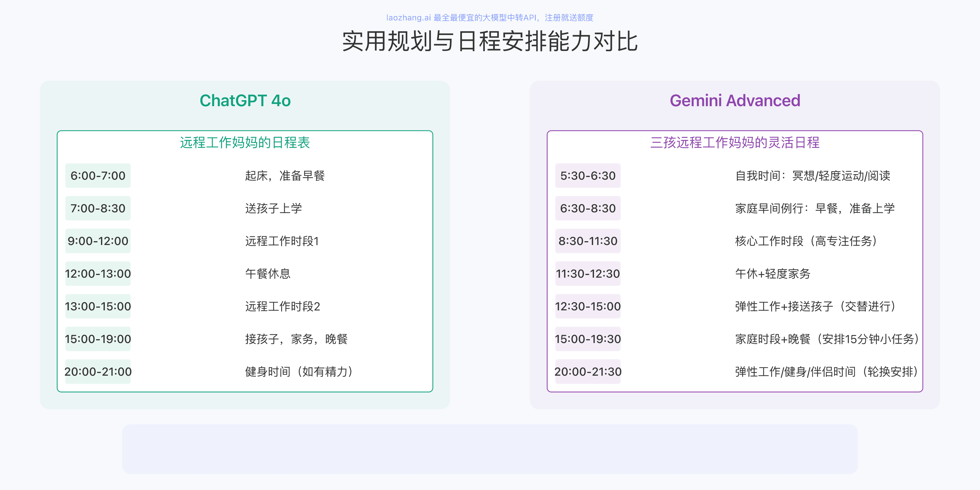Click the text 远程工作时段2
Screen dimensions: 980x490
(283, 307)
